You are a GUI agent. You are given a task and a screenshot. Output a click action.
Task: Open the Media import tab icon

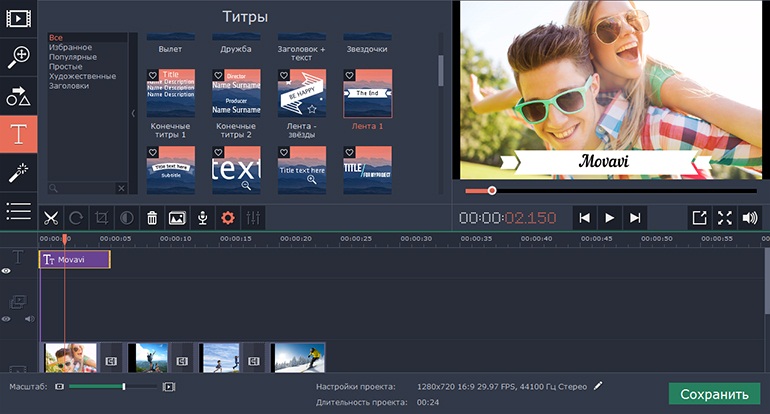[x=18, y=19]
